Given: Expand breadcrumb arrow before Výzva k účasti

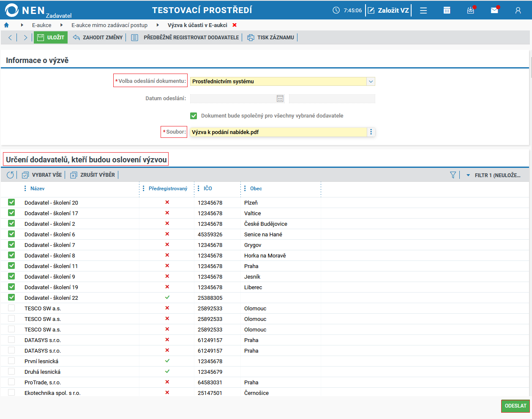Looking at the screenshot, I should pyautogui.click(x=158, y=25).
